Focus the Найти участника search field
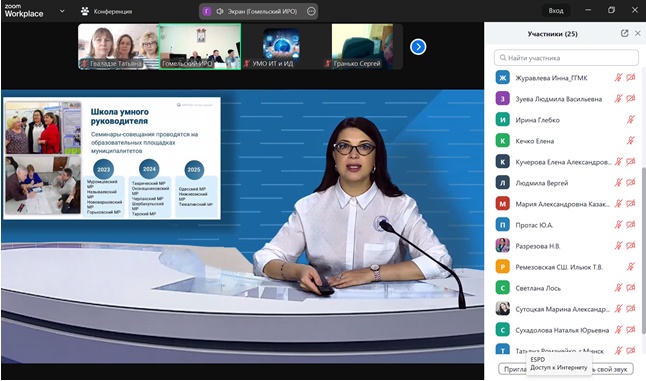646x381 pixels. 566,58
